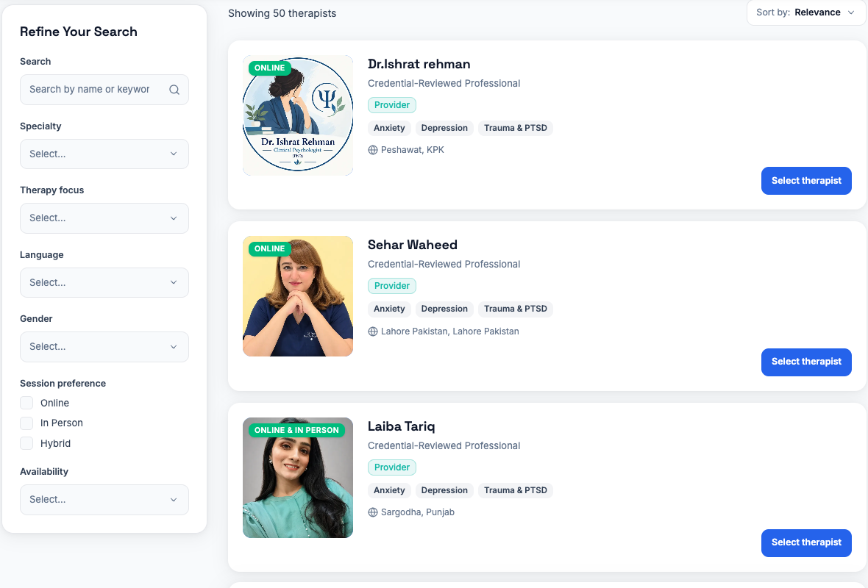Click the search magnifier icon
868x588 pixels.
pos(174,90)
